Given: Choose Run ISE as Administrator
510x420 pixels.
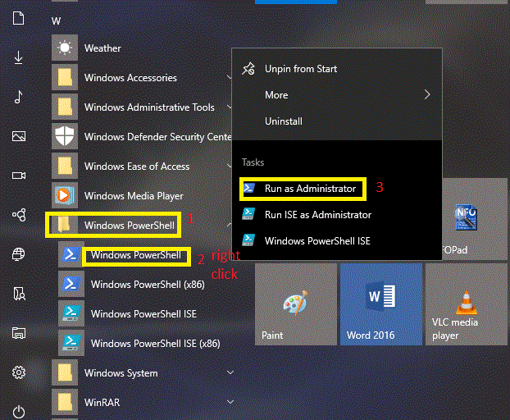Looking at the screenshot, I should point(337,215).
